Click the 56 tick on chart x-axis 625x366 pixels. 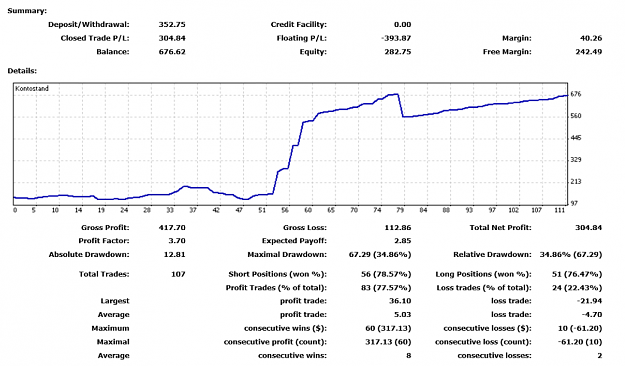pos(285,210)
